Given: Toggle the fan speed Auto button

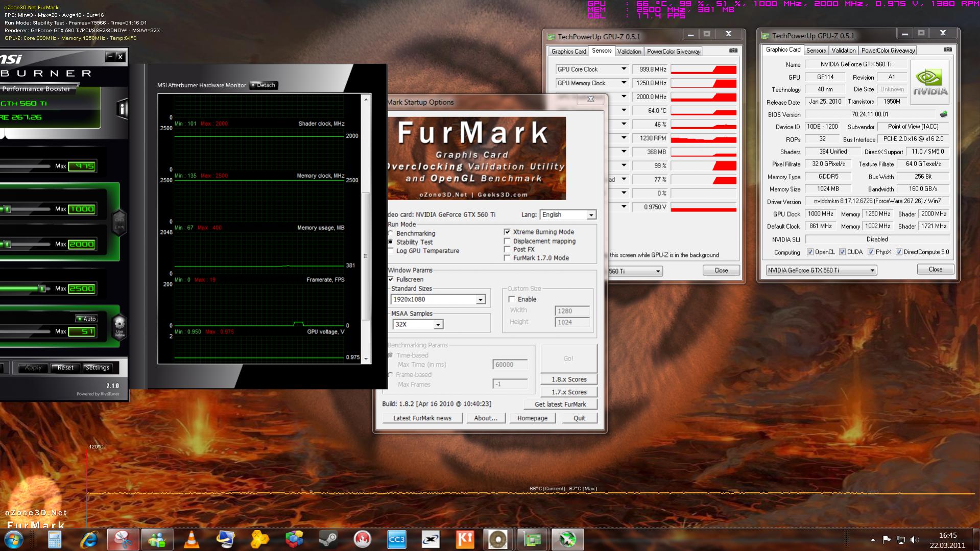Looking at the screenshot, I should click(x=86, y=319).
